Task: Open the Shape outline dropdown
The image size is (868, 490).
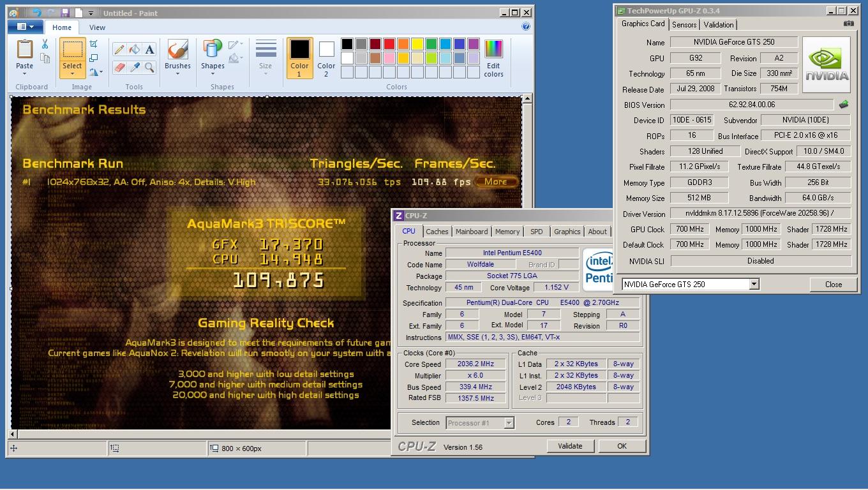Action: 235,45
